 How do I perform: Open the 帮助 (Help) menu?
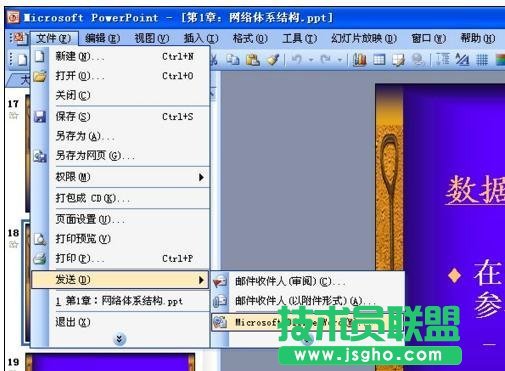pos(478,39)
